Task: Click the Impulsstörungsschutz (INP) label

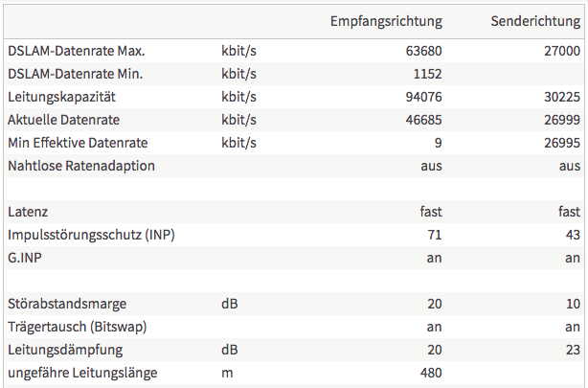Action: click(91, 235)
